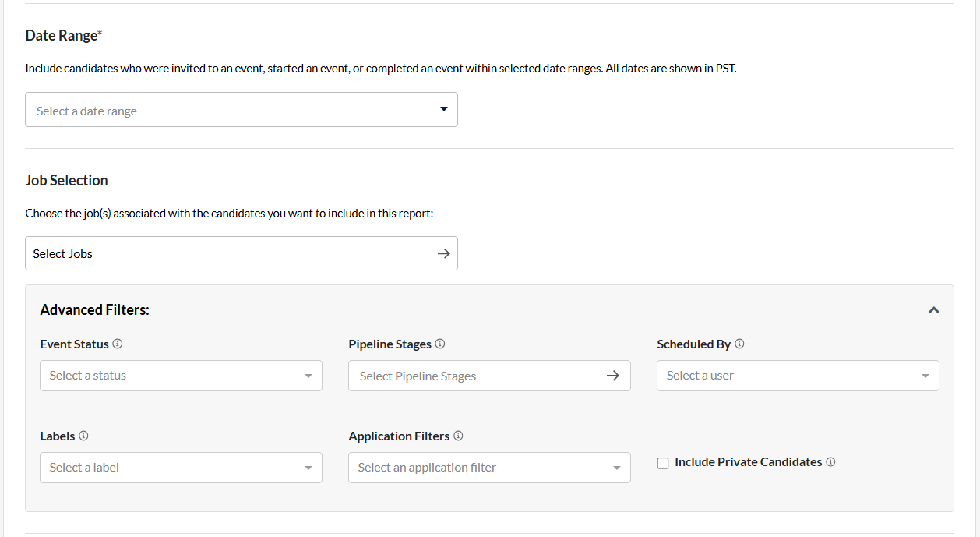Click the Advanced Filters heading
Image resolution: width=980 pixels, height=537 pixels.
[94, 310]
